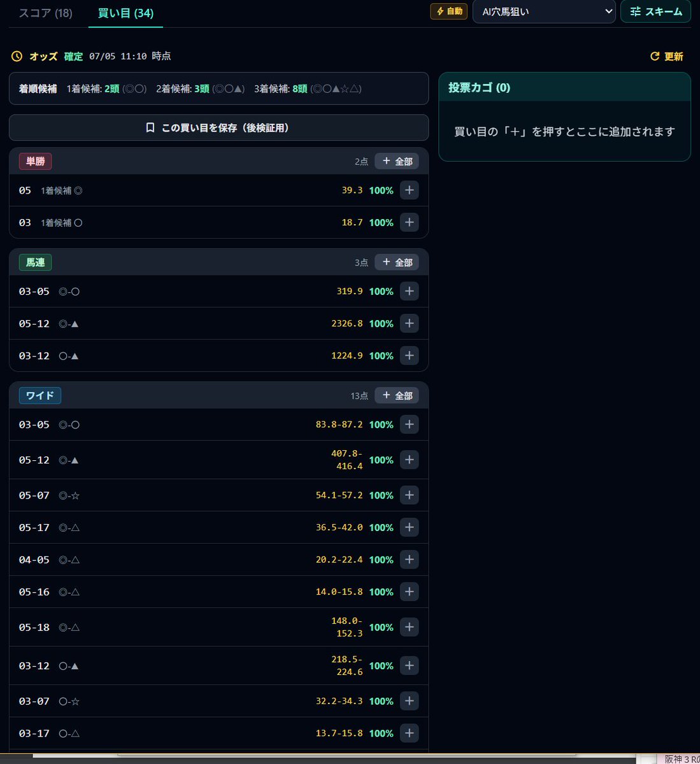Click the ワイド bet type badge

39,395
